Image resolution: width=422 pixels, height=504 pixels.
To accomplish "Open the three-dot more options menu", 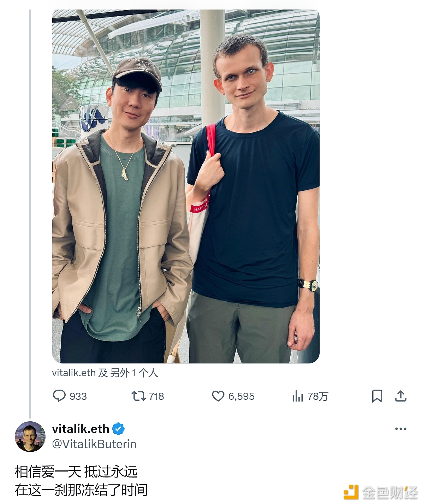I will click(400, 429).
